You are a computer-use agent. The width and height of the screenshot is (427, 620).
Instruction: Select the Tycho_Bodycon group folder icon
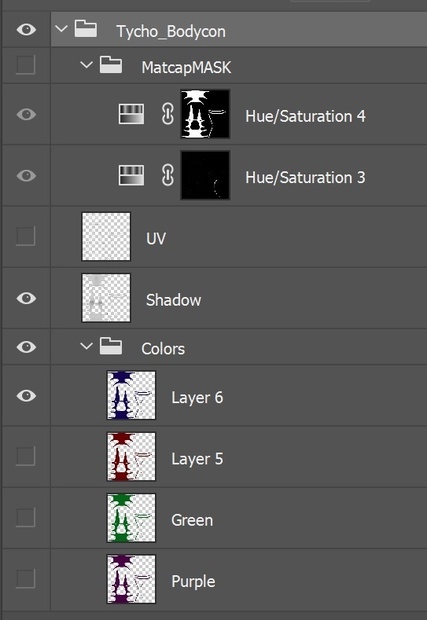pos(86,28)
